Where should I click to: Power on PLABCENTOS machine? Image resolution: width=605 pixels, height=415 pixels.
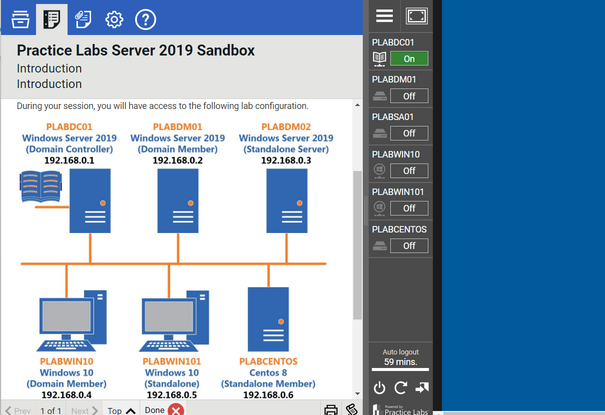coord(409,246)
